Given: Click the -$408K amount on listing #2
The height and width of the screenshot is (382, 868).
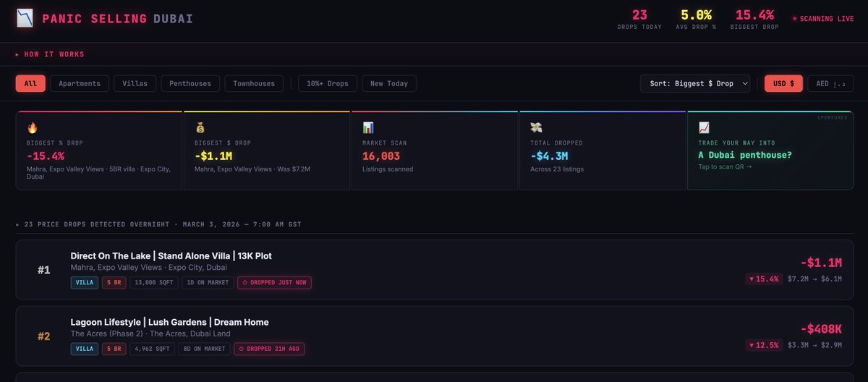Looking at the screenshot, I should tap(821, 329).
